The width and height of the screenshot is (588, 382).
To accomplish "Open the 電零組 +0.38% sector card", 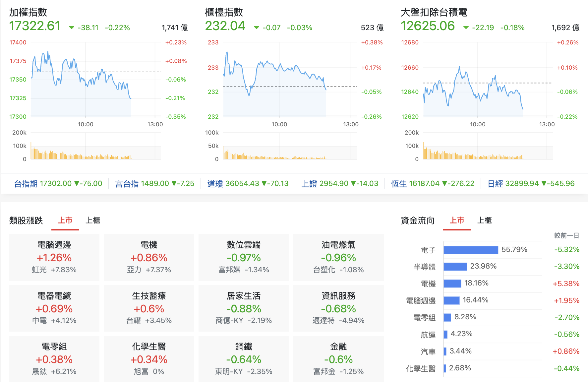I will pyautogui.click(x=54, y=359).
